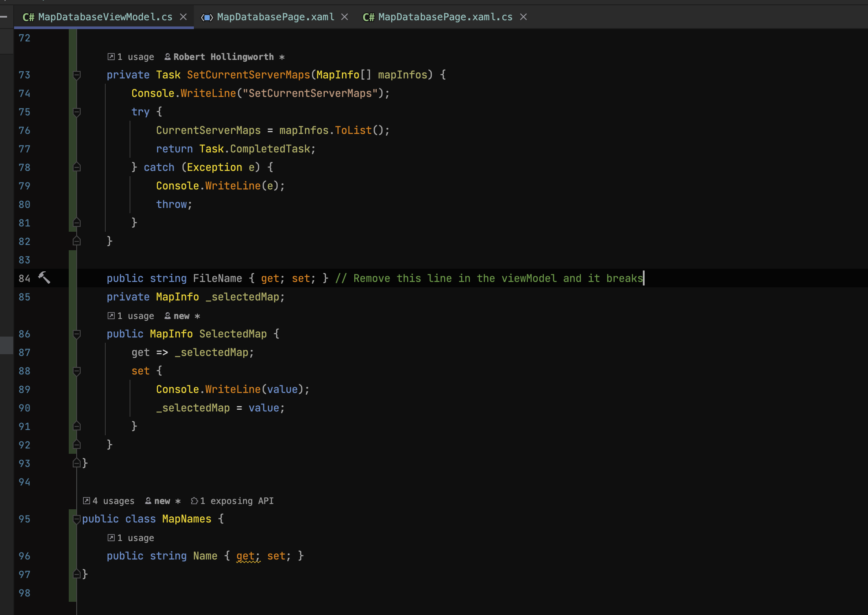The image size is (868, 615).
Task: Click the throw keyword on line 80
Action: 171,204
